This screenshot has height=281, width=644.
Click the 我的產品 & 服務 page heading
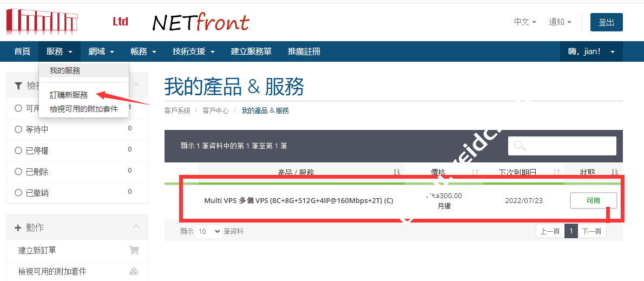(x=234, y=87)
